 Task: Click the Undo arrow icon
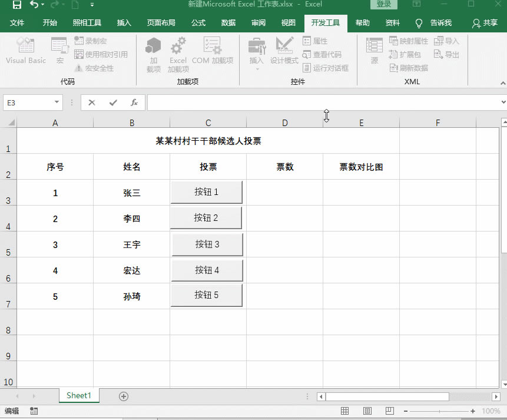(x=34, y=5)
